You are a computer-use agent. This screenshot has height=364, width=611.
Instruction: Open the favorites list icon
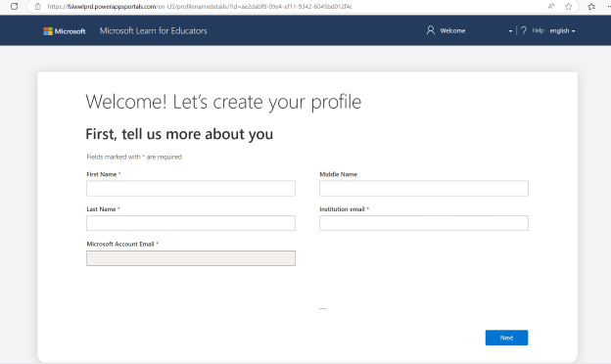tap(591, 6)
